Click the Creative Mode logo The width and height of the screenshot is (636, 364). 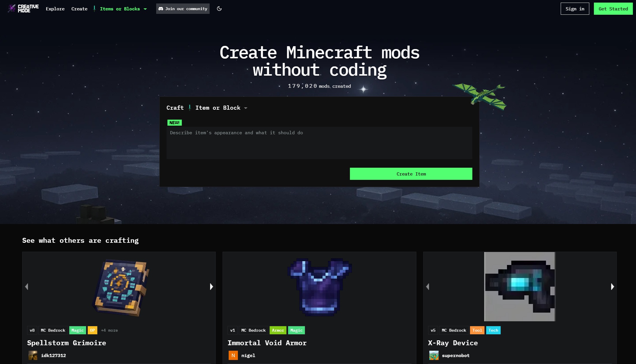tap(23, 9)
